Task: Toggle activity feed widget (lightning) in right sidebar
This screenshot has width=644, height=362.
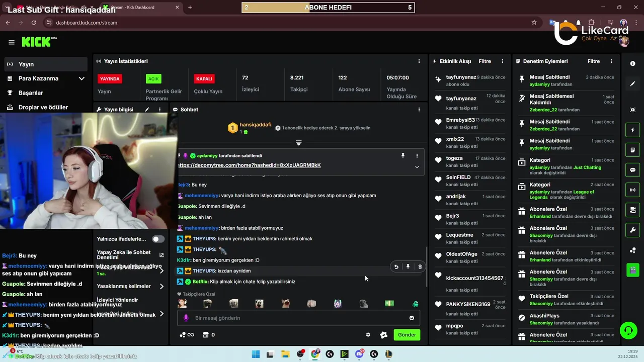Action: click(x=633, y=130)
